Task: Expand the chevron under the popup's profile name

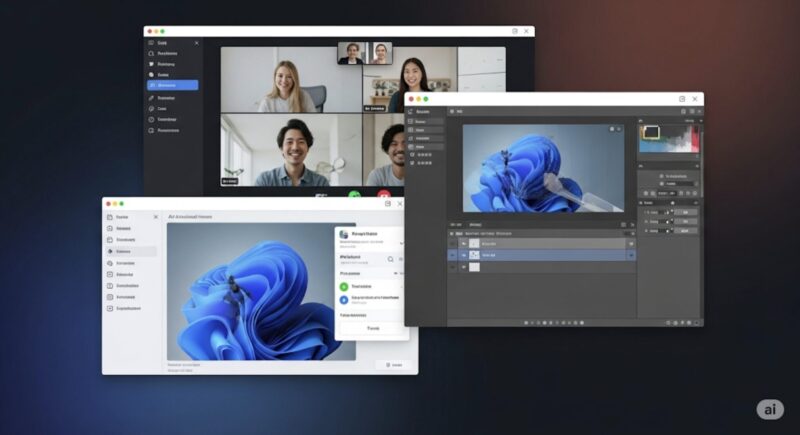Action: (401, 244)
